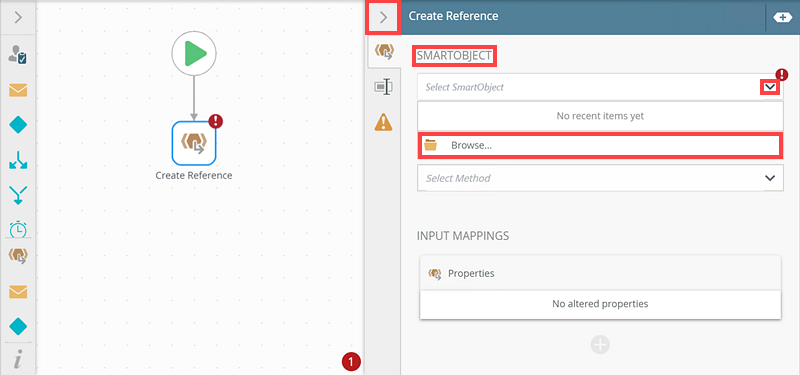
Task: Select the merge arrows icon in toolbox
Action: [18, 195]
